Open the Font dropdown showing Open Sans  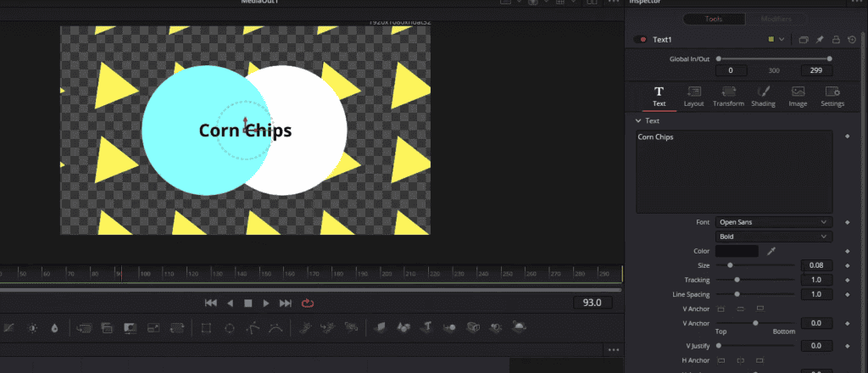[773, 222]
